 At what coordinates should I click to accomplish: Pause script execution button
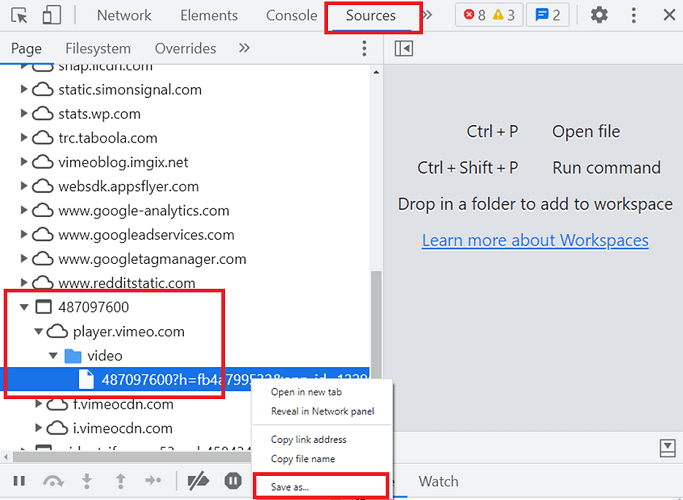(19, 481)
